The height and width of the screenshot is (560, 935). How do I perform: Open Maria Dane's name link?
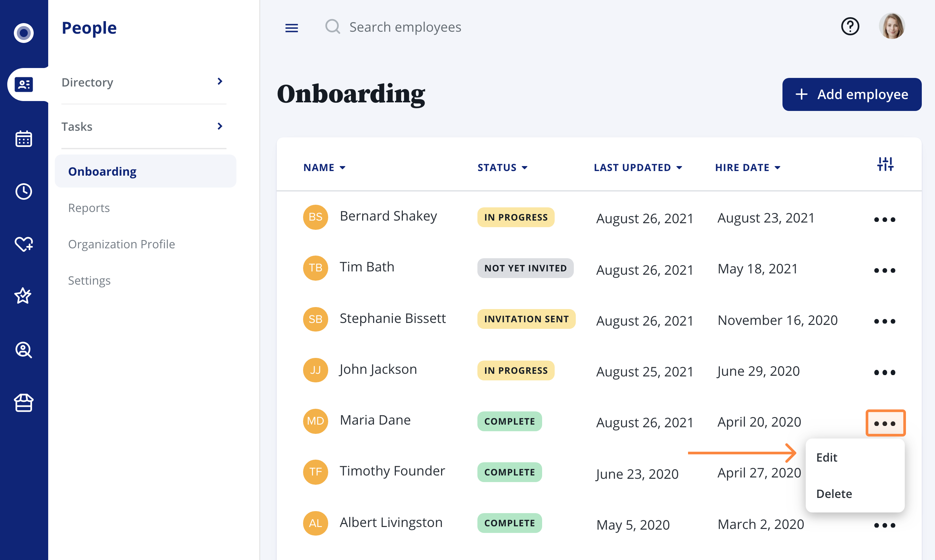click(x=375, y=420)
